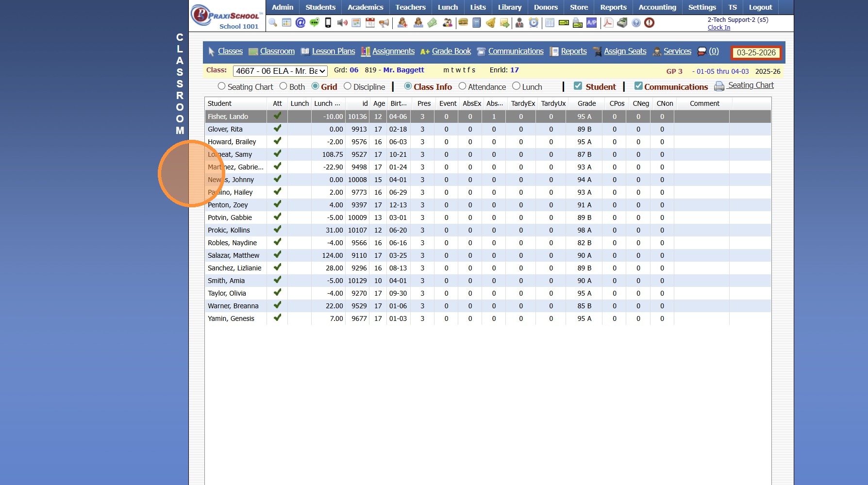Select the Seating Chart radio button
Viewport: 868px width, 485px height.
pos(222,86)
